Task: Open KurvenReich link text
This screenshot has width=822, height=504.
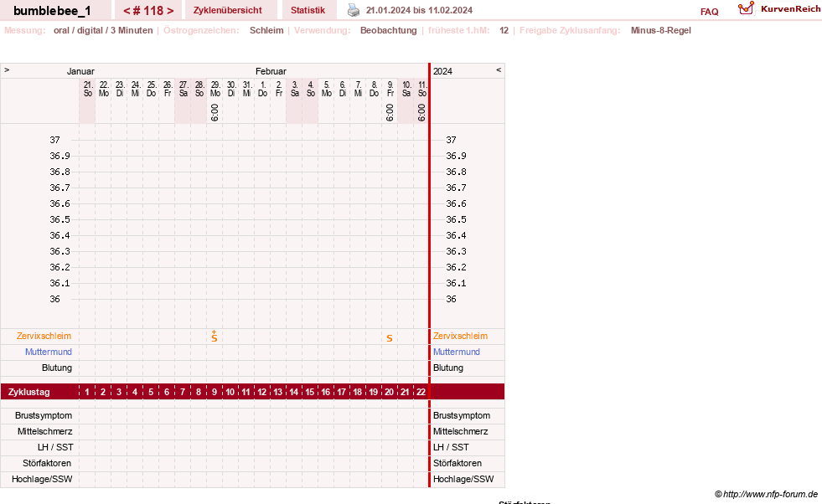Action: pyautogui.click(x=790, y=9)
